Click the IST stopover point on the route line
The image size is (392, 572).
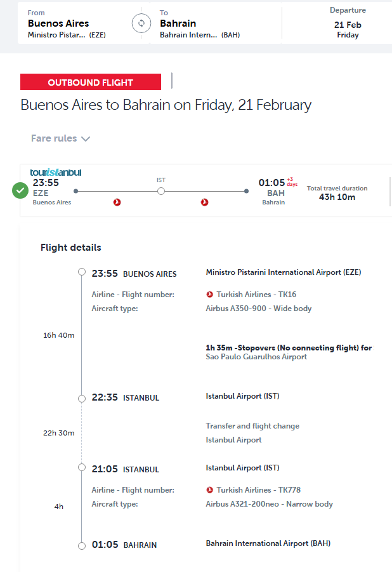point(161,190)
